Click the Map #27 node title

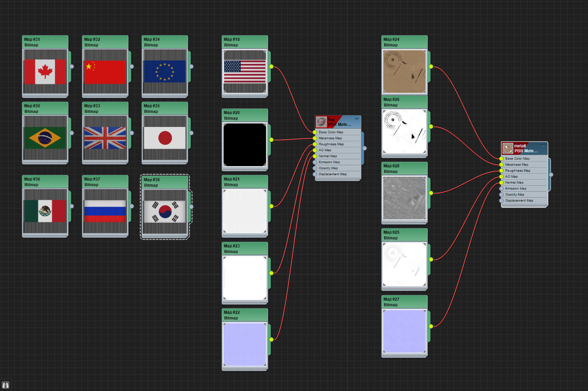point(391,299)
